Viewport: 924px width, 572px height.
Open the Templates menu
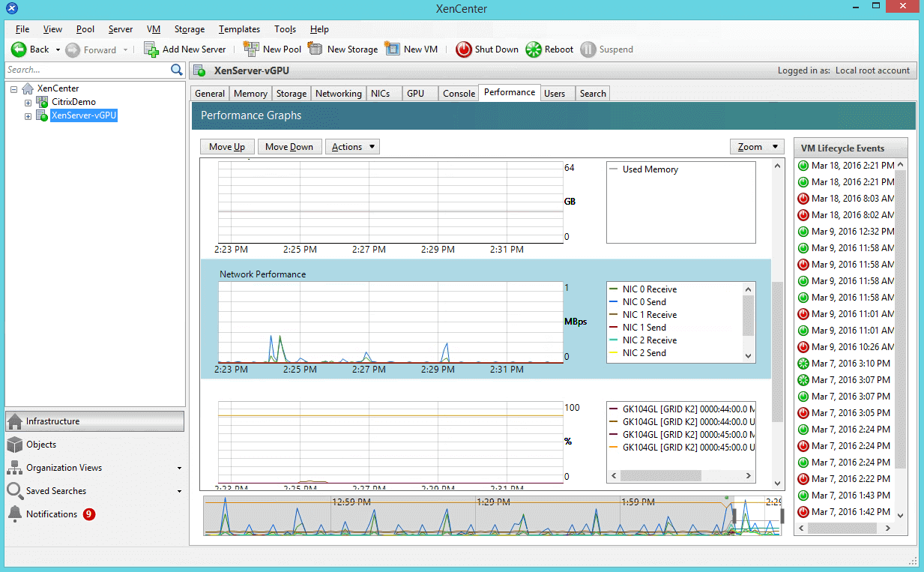click(x=239, y=29)
